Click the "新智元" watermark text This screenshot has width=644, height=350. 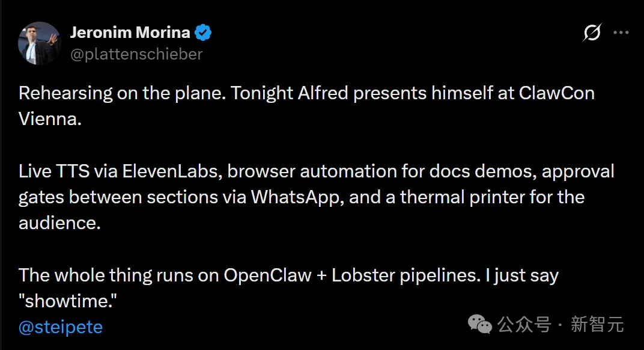point(597,325)
